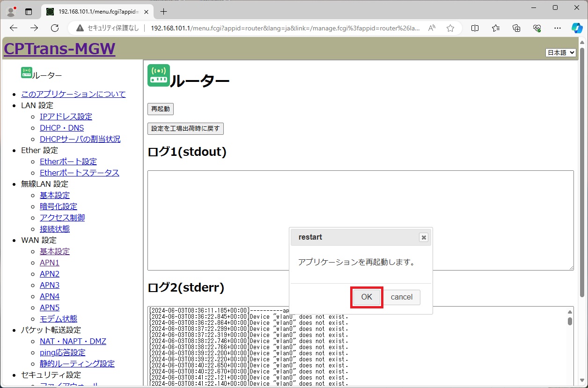Image resolution: width=588 pixels, height=388 pixels.
Task: Open Copilot sidebar icon
Action: pos(576,28)
